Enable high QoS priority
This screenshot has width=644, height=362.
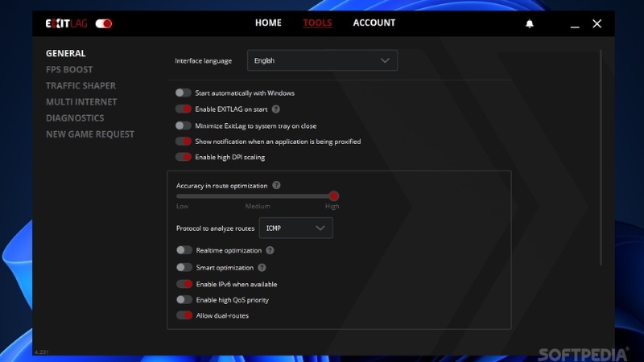[x=184, y=299]
